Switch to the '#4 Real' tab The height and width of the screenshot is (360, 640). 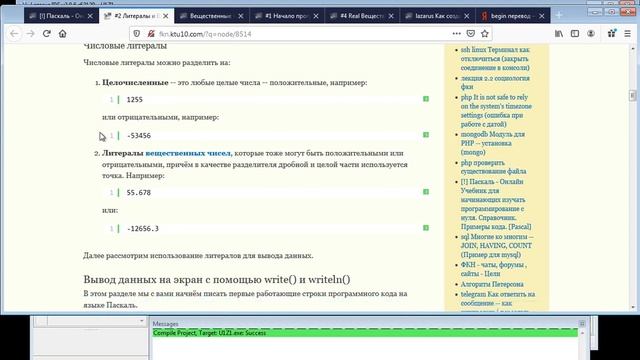(x=362, y=16)
